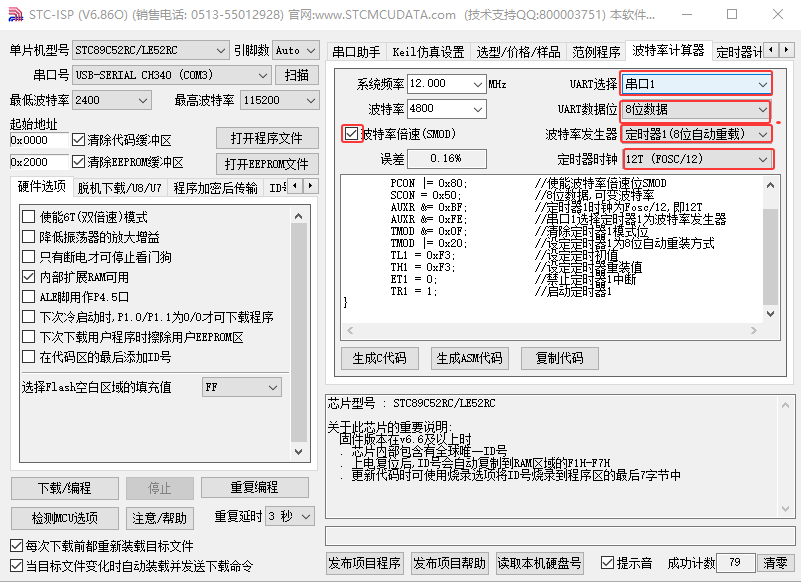Click 检测MCU选项 button

click(x=65, y=518)
